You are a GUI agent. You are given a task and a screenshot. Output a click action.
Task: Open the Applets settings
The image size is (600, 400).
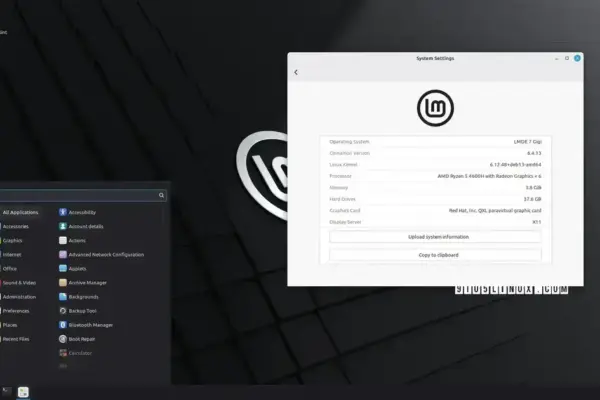[73, 268]
